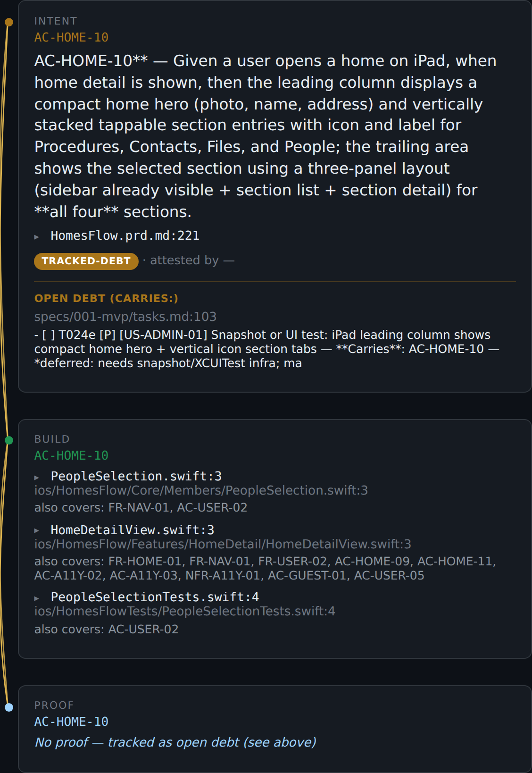
Task: Open the PeopleSelectionTests.swift:4 file entry
Action: [155, 597]
